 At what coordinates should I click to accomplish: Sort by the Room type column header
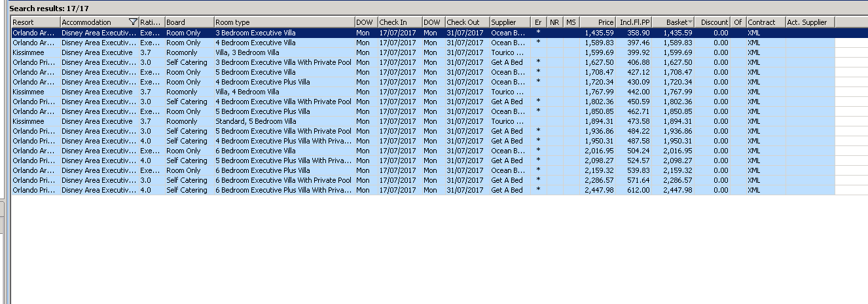tap(284, 22)
